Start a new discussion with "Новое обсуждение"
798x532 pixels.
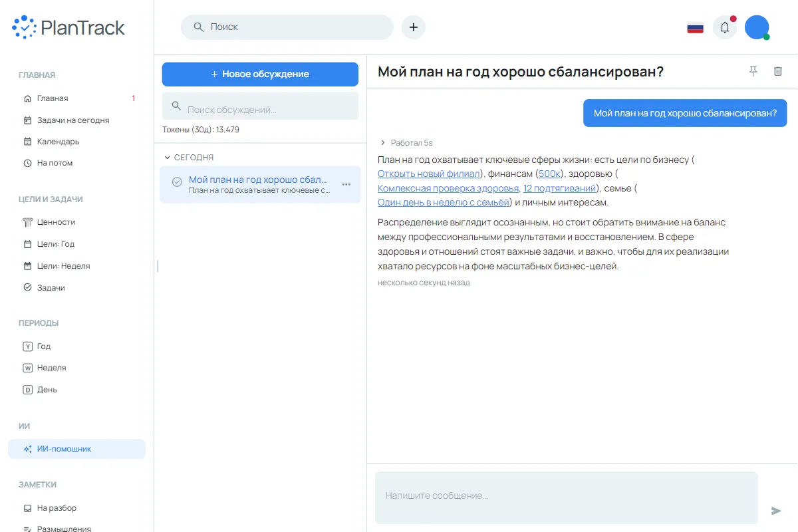[260, 74]
